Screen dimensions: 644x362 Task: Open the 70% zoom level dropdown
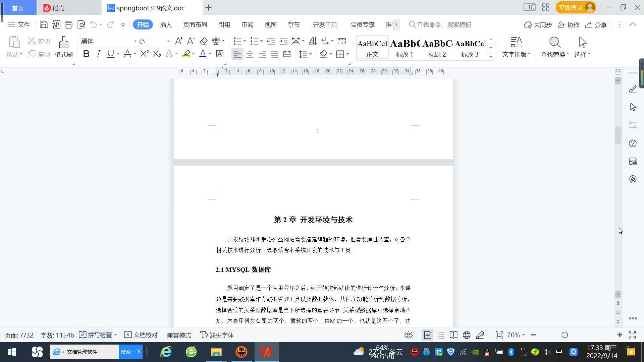516,335
